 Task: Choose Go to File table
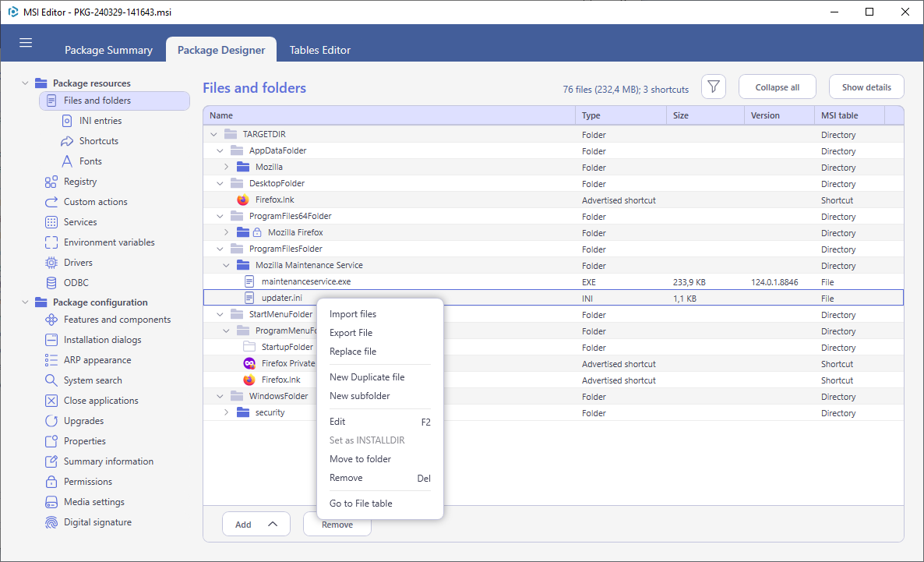pyautogui.click(x=380, y=503)
